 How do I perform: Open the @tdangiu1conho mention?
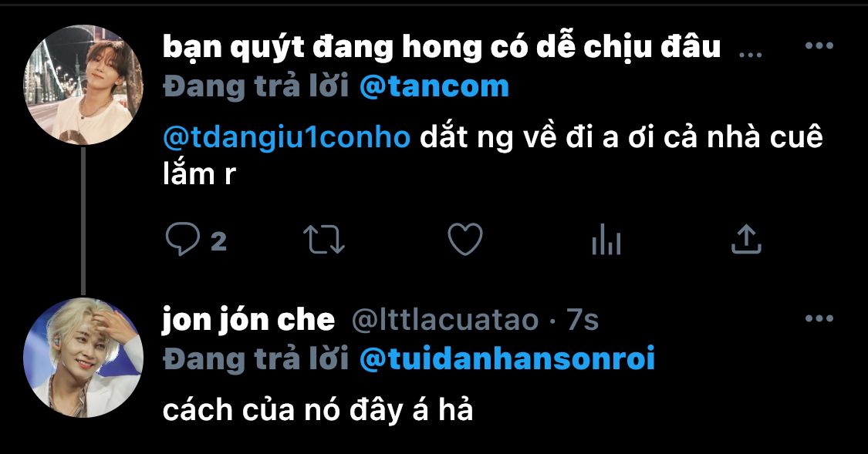point(287,138)
